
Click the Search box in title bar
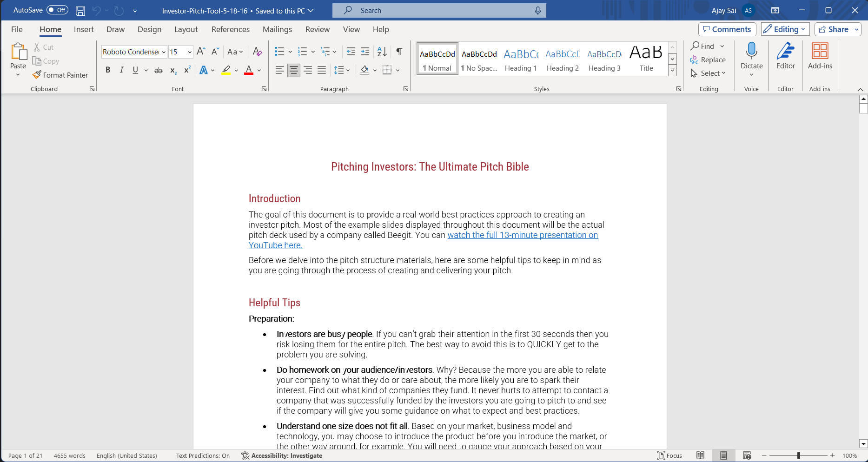coord(439,10)
